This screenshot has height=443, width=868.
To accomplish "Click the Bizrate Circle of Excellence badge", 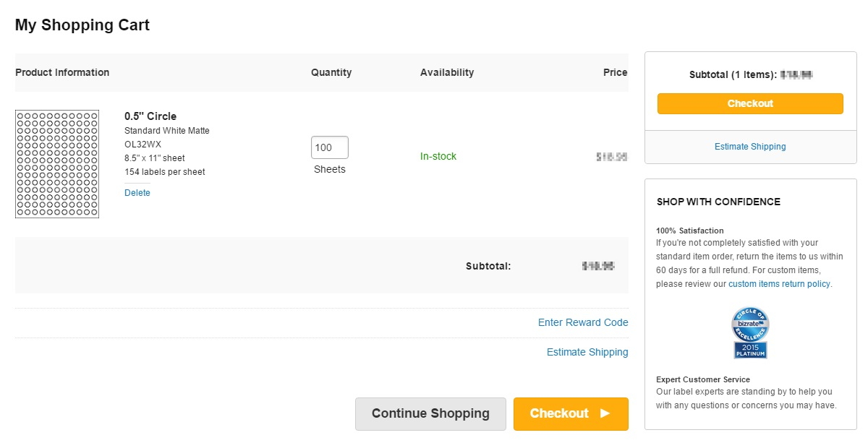I will coord(750,332).
